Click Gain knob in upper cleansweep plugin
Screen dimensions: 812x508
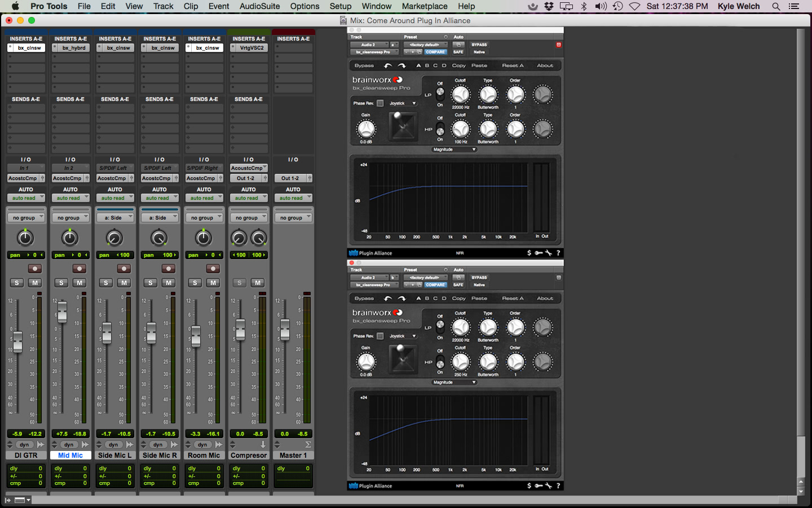pyautogui.click(x=366, y=129)
